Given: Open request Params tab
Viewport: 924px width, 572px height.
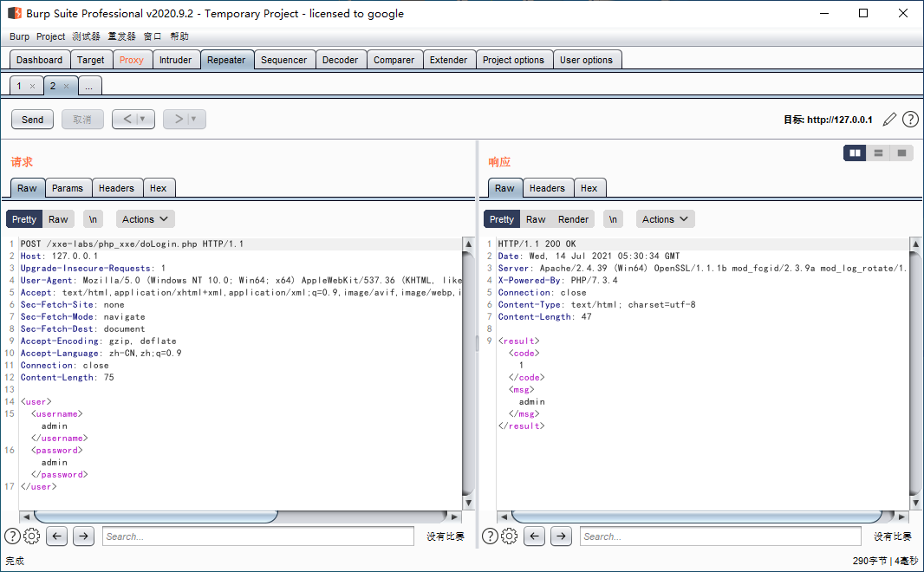Looking at the screenshot, I should 68,189.
